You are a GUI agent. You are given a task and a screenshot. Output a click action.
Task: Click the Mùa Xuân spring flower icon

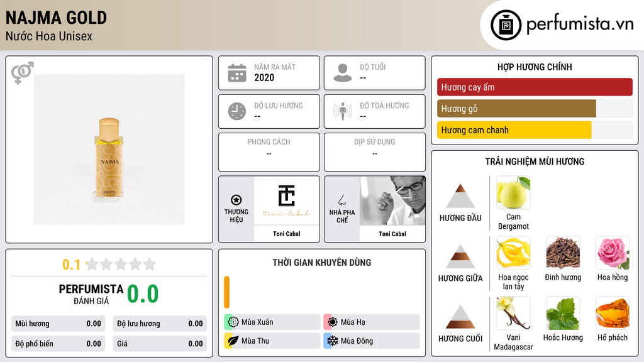click(x=233, y=322)
